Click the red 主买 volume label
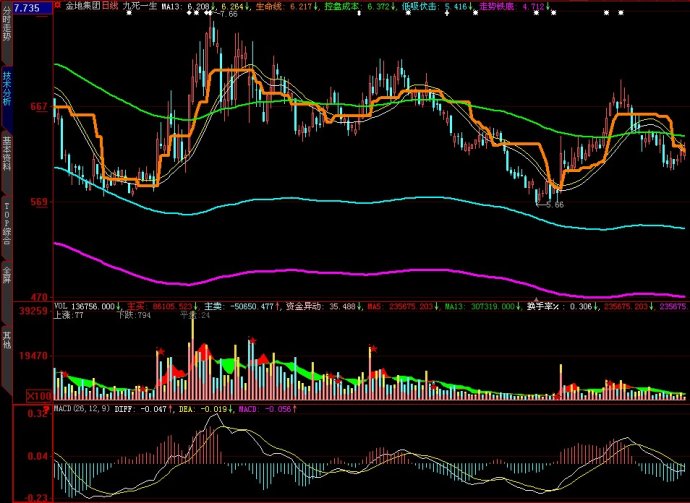This screenshot has height=503, width=690. point(137,306)
